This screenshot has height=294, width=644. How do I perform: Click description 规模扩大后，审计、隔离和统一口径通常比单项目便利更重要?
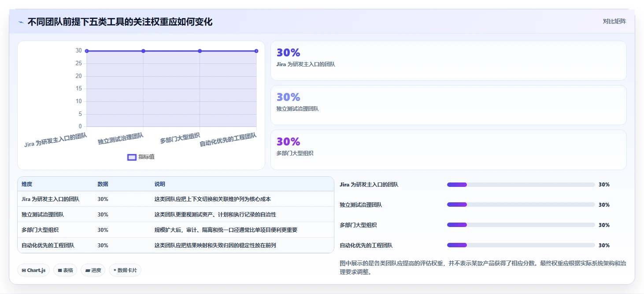click(x=226, y=230)
